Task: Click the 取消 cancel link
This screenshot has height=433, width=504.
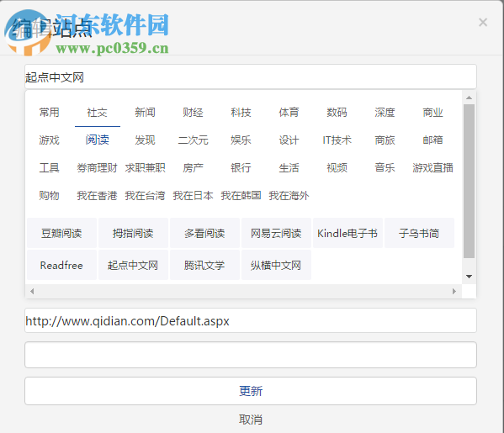Action: pos(251,420)
